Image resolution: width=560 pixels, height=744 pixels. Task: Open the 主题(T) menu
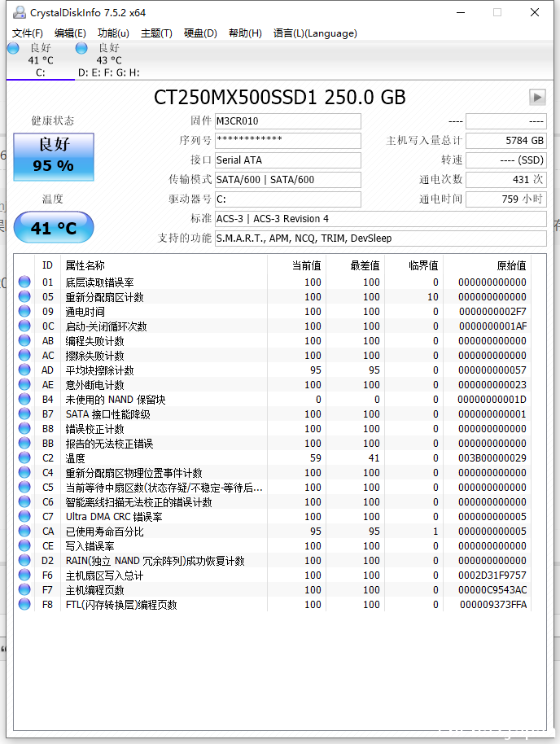156,33
